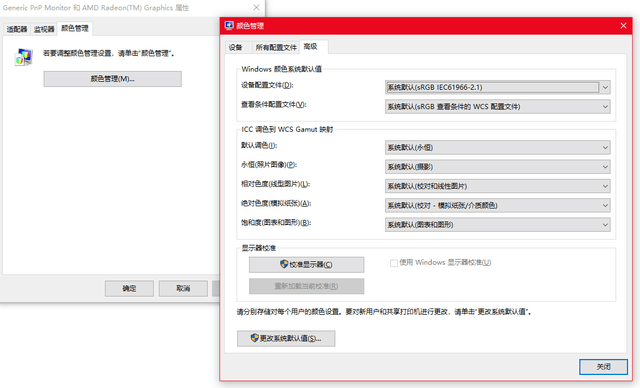
Task: Open the 绝对色度(模拟纸张) dropdown
Action: pos(498,205)
